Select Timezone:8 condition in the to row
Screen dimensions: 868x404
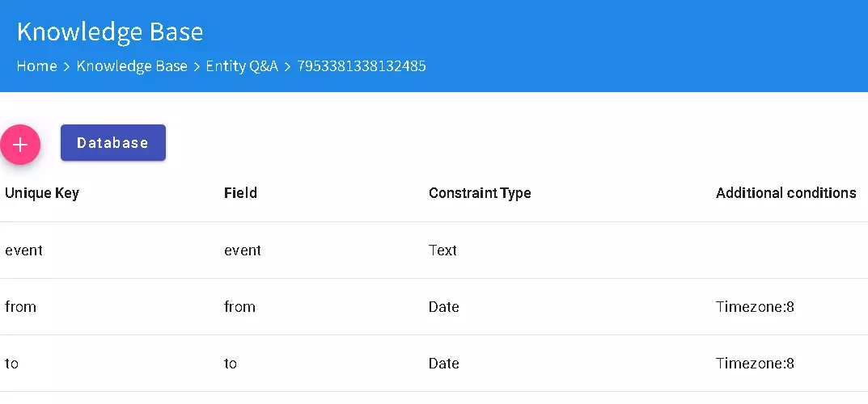pyautogui.click(x=755, y=364)
